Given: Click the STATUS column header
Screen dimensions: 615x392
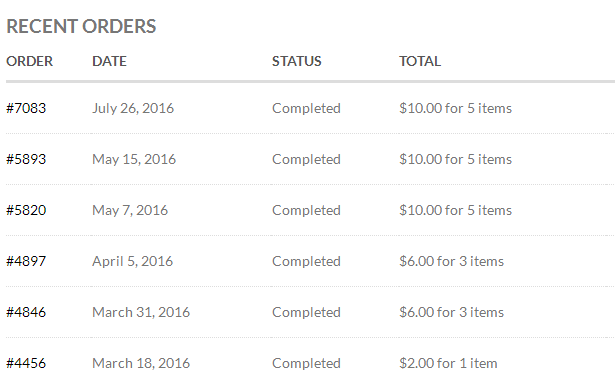Looking at the screenshot, I should 297,61.
